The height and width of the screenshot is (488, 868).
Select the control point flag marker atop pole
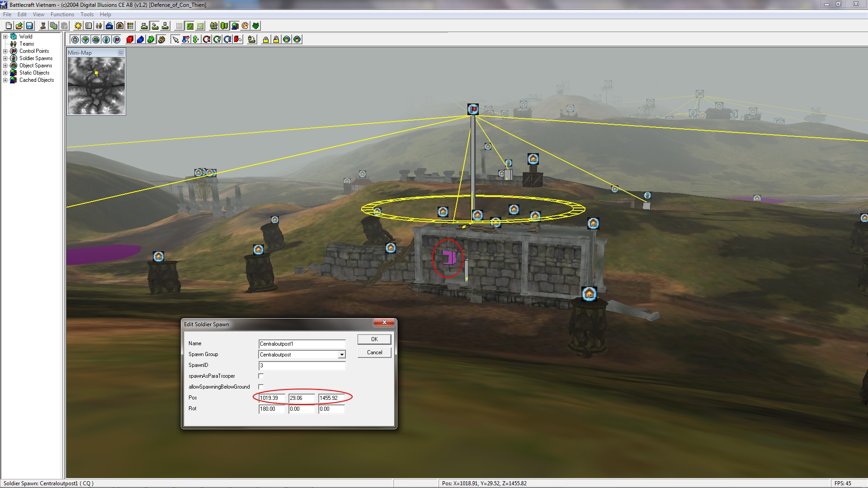click(x=473, y=109)
